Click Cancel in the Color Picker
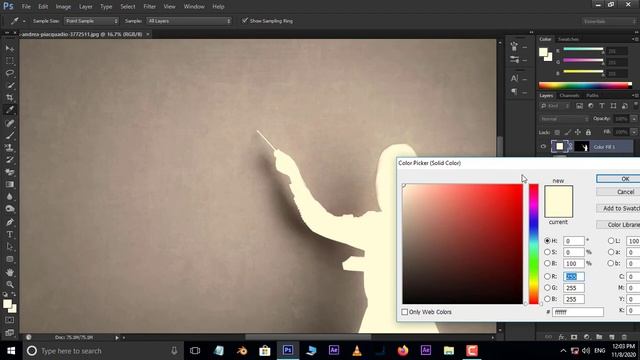Image resolution: width=640 pixels, height=360 pixels. click(618, 192)
